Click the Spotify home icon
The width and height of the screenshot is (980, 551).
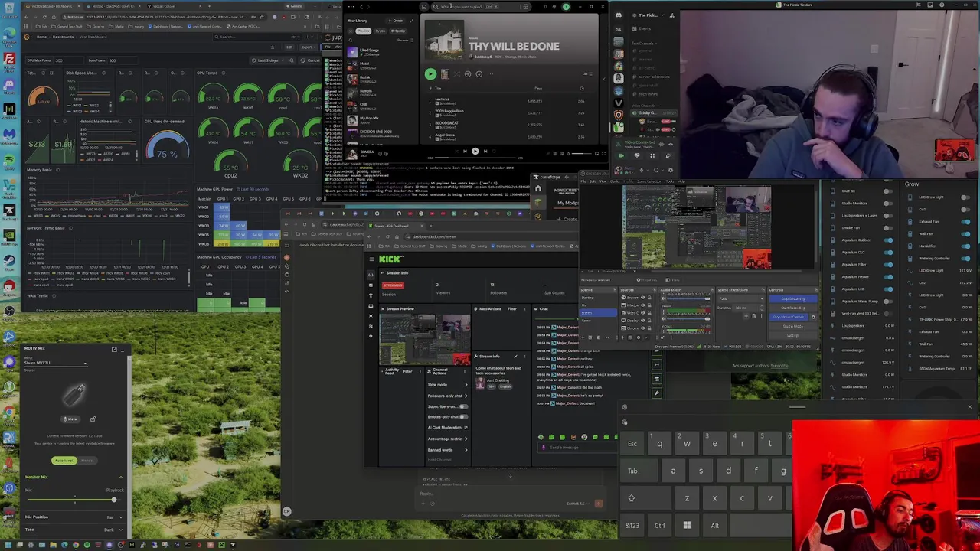[424, 7]
